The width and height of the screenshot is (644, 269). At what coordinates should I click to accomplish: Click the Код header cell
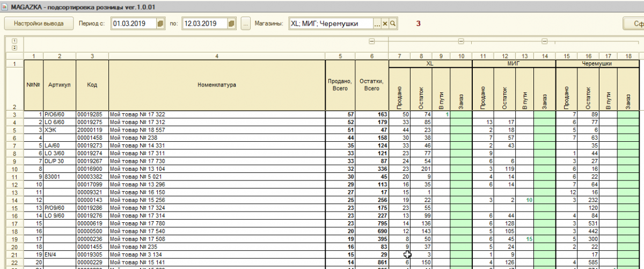pos(92,85)
